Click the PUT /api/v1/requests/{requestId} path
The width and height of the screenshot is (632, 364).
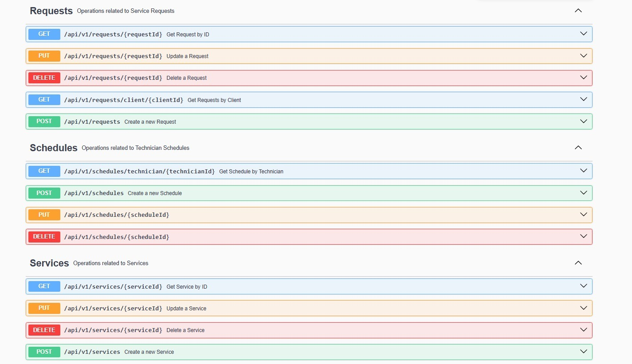pos(113,56)
